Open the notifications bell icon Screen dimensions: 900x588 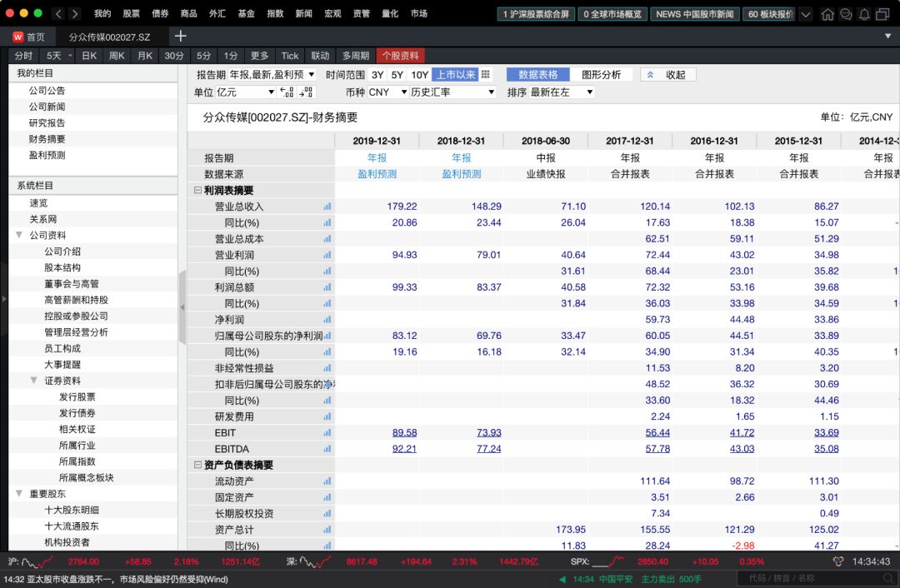pyautogui.click(x=864, y=14)
